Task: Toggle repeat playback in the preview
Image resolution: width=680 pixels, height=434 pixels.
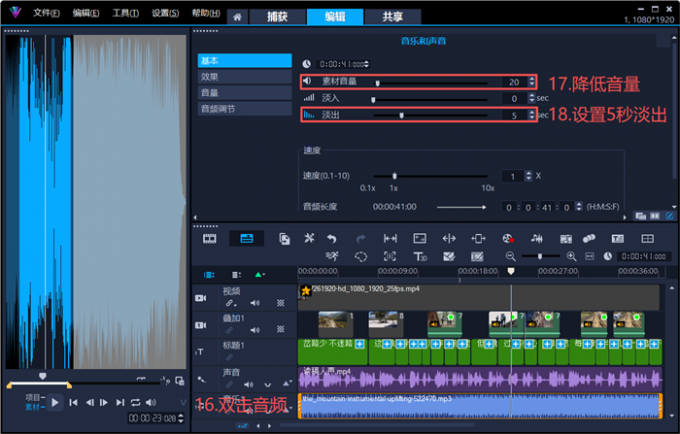Action: click(135, 402)
